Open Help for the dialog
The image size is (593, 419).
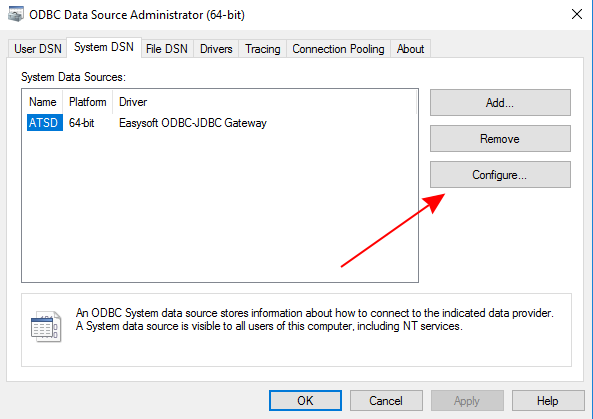click(x=548, y=400)
